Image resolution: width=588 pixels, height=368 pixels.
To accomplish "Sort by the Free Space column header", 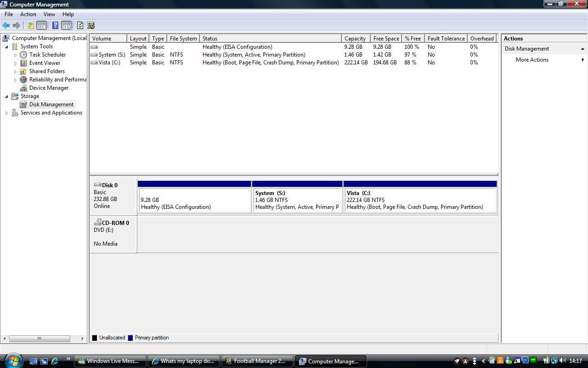I will [x=386, y=39].
